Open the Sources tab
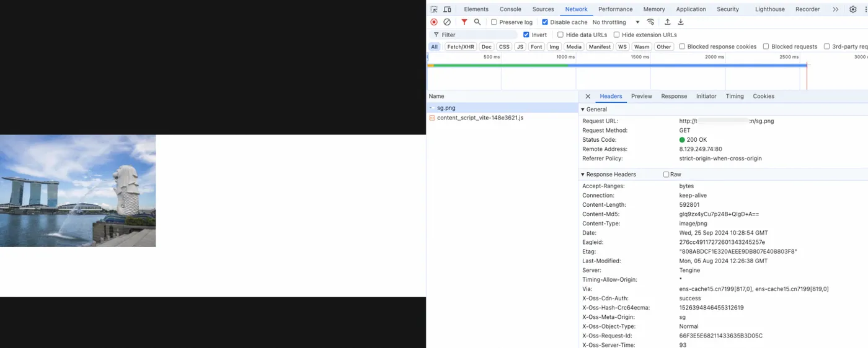This screenshot has height=348, width=868. click(x=543, y=9)
